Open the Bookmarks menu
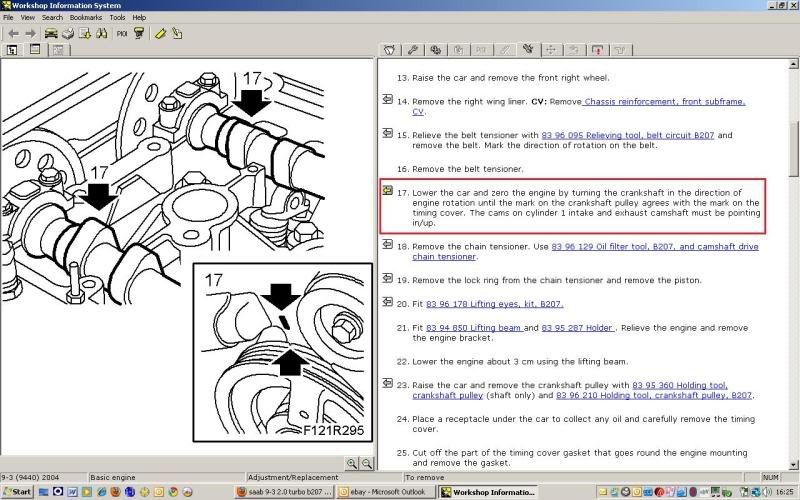The height and width of the screenshot is (500, 800). 86,17
